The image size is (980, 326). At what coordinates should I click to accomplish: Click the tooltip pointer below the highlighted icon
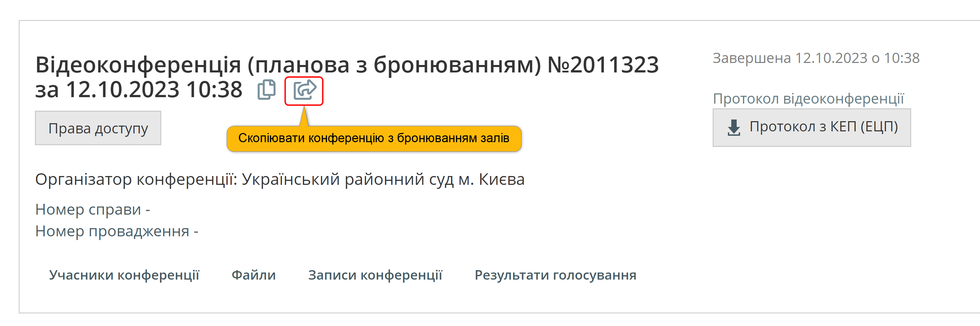tap(304, 116)
